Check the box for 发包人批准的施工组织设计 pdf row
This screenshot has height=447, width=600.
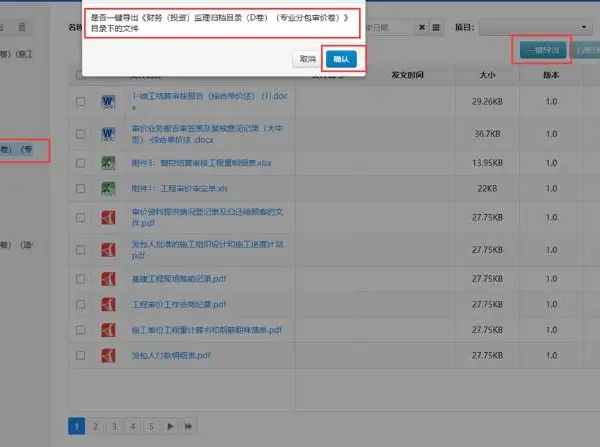(80, 250)
